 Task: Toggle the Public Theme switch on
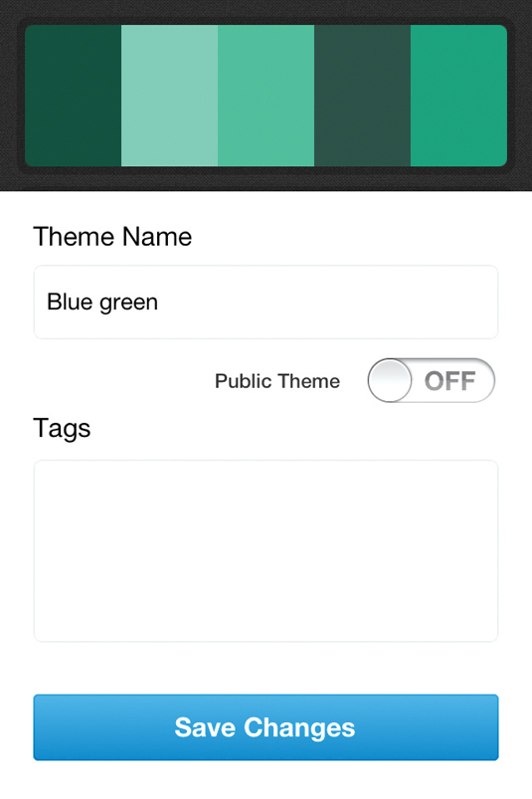pos(432,380)
